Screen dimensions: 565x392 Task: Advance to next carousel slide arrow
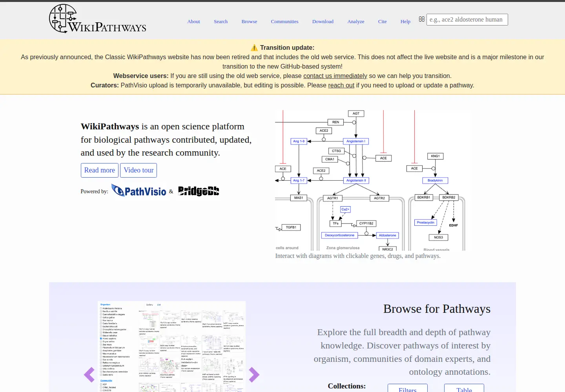254,375
